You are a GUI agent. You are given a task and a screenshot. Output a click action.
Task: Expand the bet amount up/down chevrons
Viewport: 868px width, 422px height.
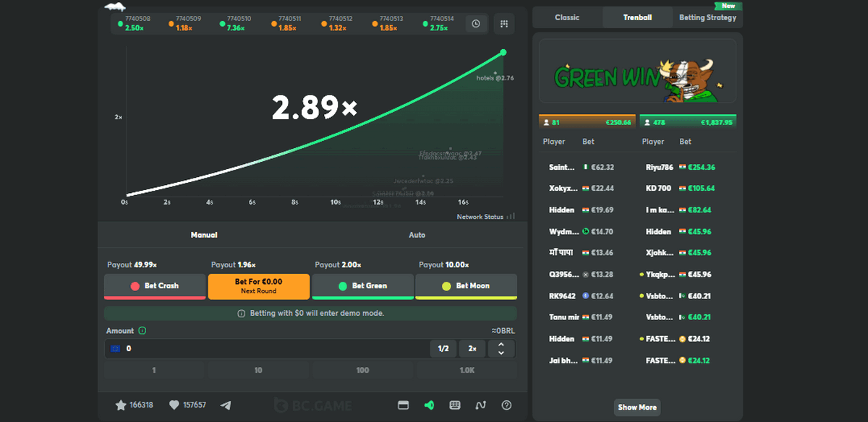point(502,348)
